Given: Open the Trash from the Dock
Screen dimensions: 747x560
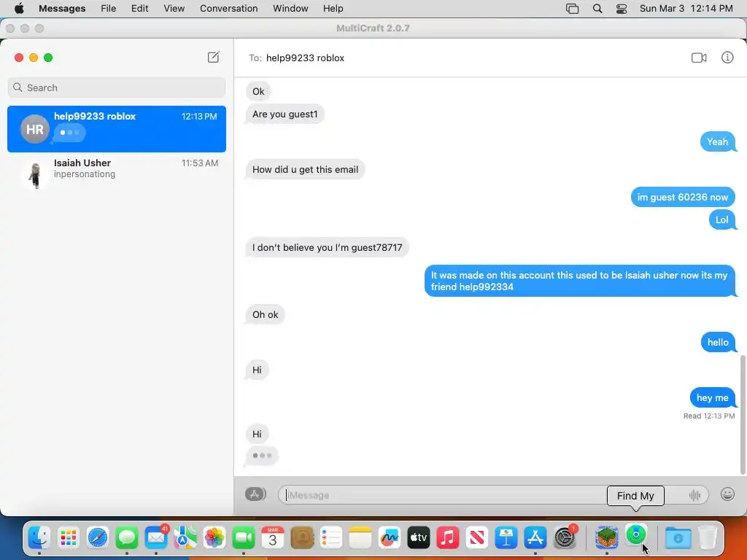Looking at the screenshot, I should [708, 538].
